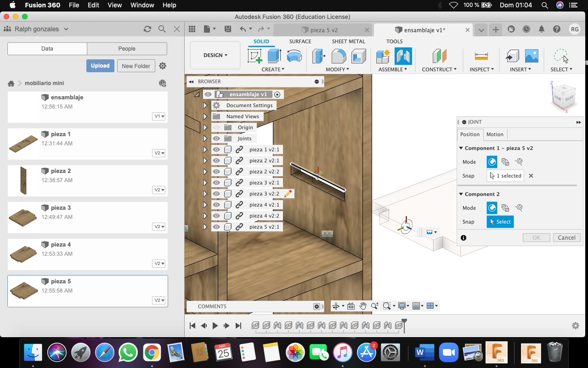Cancel the Joint dialog
This screenshot has height=368, width=588.
click(x=566, y=238)
